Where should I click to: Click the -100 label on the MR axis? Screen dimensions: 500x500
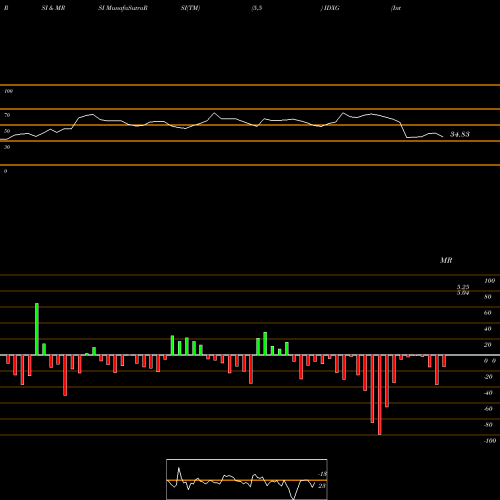tap(490, 441)
